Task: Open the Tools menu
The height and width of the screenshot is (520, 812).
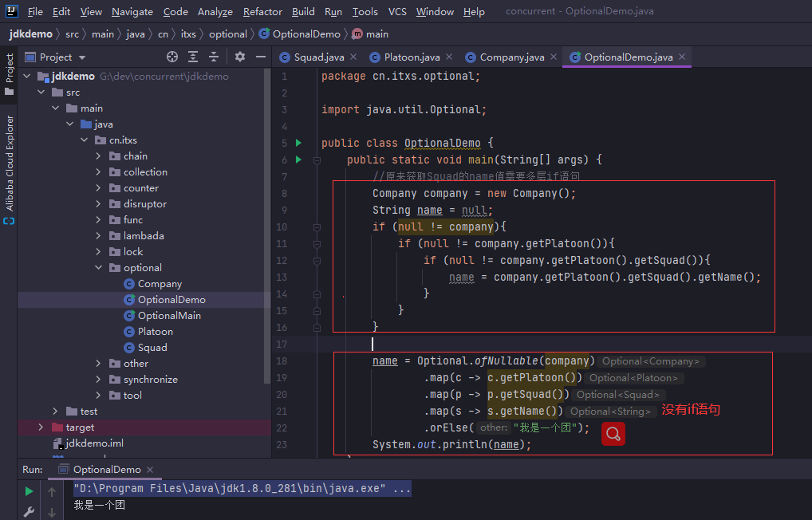Action: pos(365,11)
